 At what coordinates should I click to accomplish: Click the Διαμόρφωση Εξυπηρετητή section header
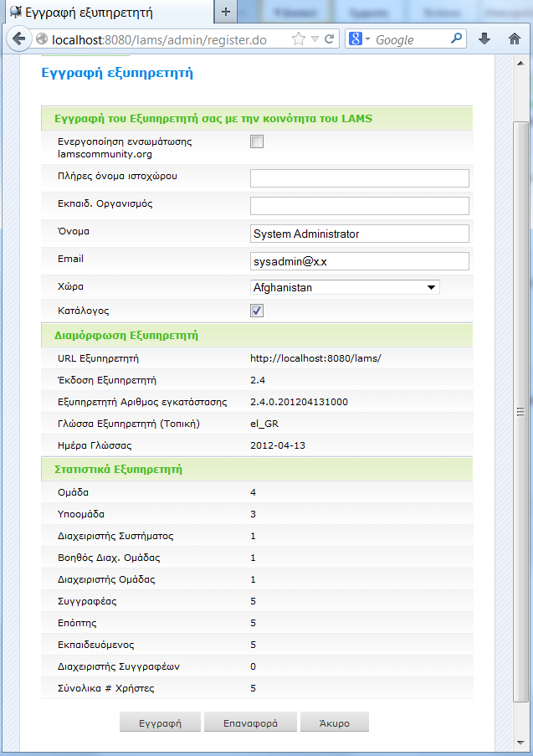pos(126,336)
